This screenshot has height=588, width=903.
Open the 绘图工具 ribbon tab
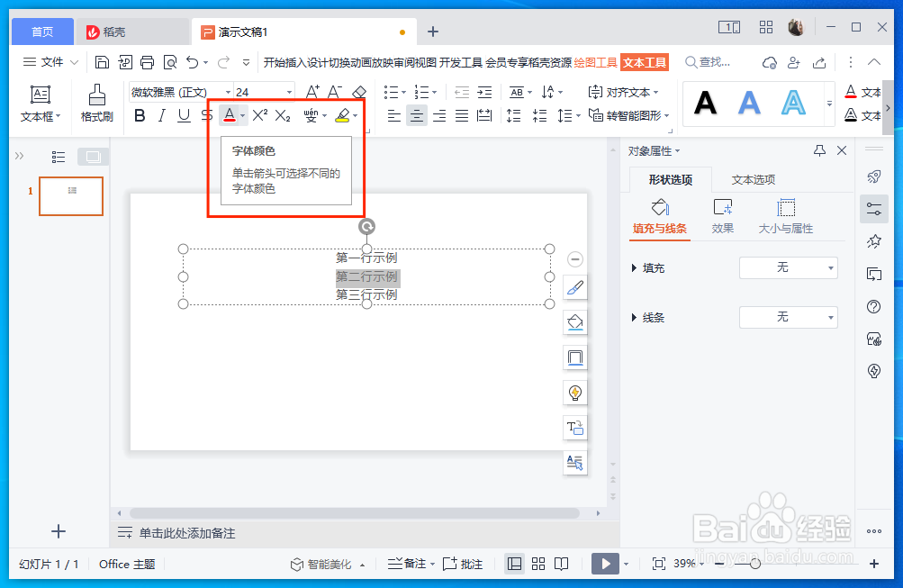[595, 62]
